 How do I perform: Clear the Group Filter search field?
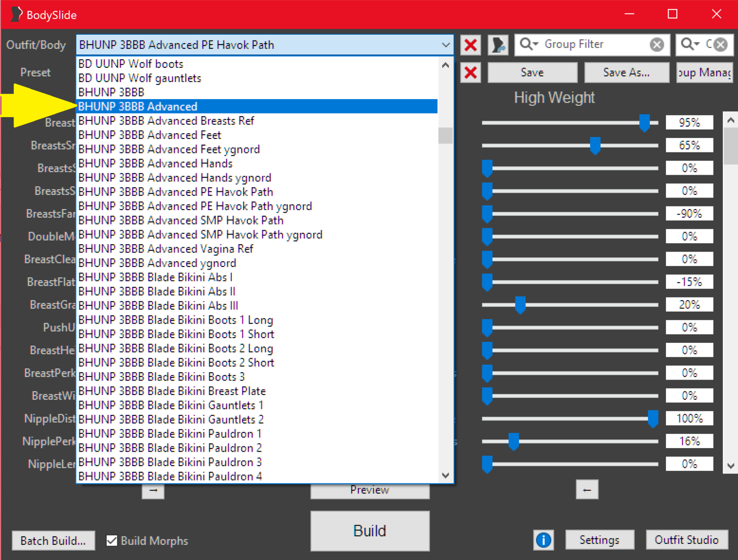[x=657, y=45]
